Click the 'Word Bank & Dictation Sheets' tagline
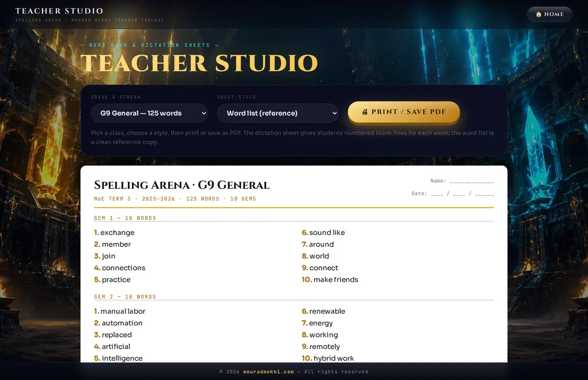This screenshot has height=380, width=588. [x=149, y=45]
